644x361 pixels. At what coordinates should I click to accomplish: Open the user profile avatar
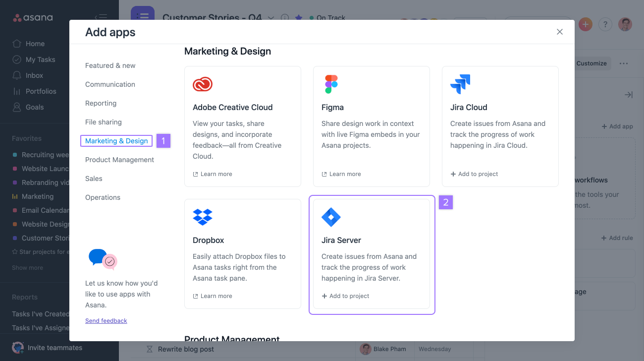click(x=625, y=24)
